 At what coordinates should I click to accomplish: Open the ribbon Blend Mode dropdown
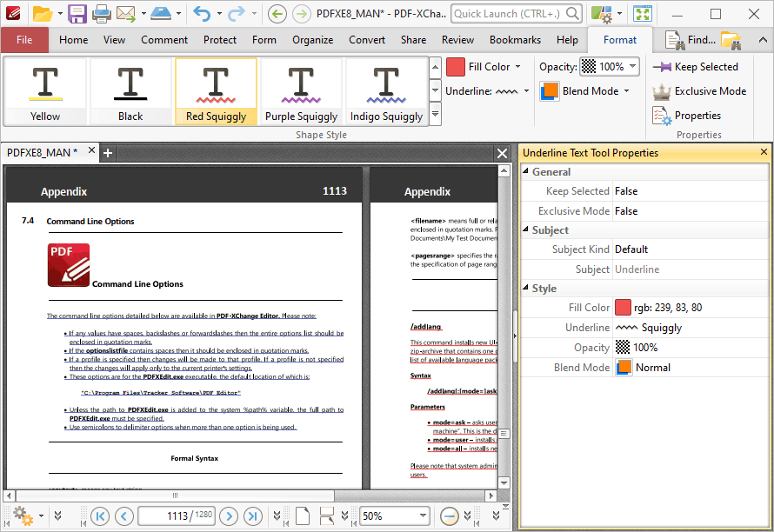click(x=626, y=90)
